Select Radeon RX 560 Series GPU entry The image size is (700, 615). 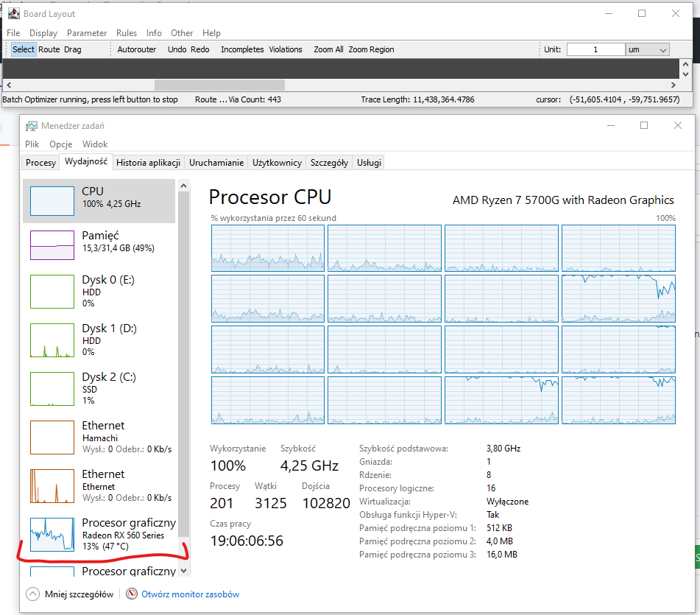point(99,534)
